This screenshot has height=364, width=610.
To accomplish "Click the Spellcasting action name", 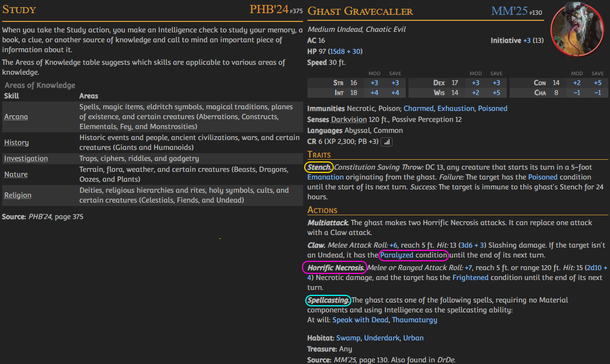I will click(328, 300).
